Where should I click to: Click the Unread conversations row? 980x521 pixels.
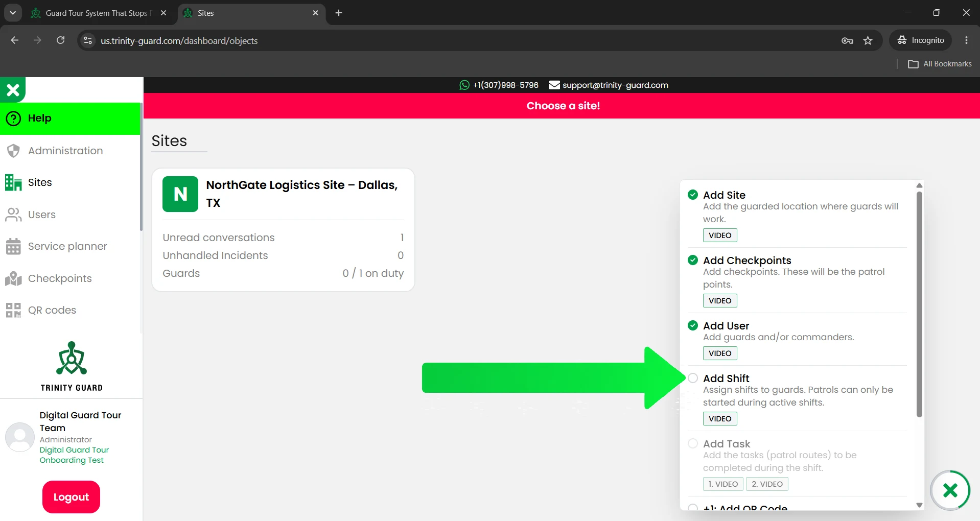(283, 238)
